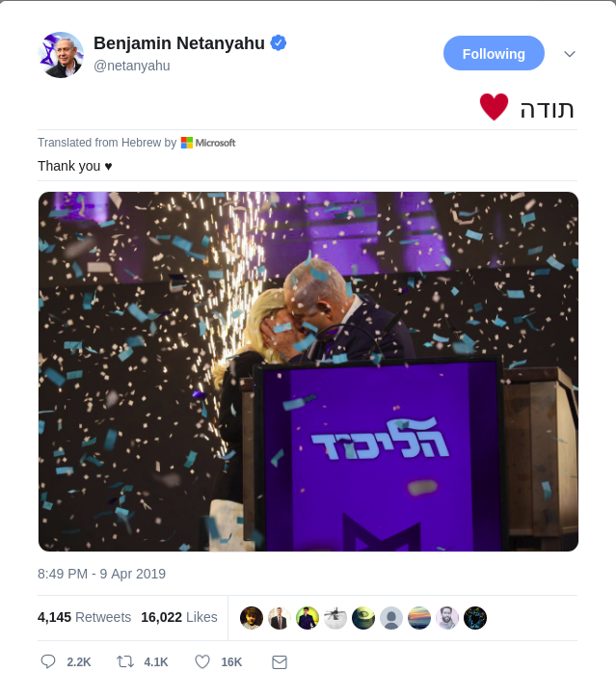This screenshot has height=699, width=616.
Task: Click the envelope direct message icon
Action: 280,662
